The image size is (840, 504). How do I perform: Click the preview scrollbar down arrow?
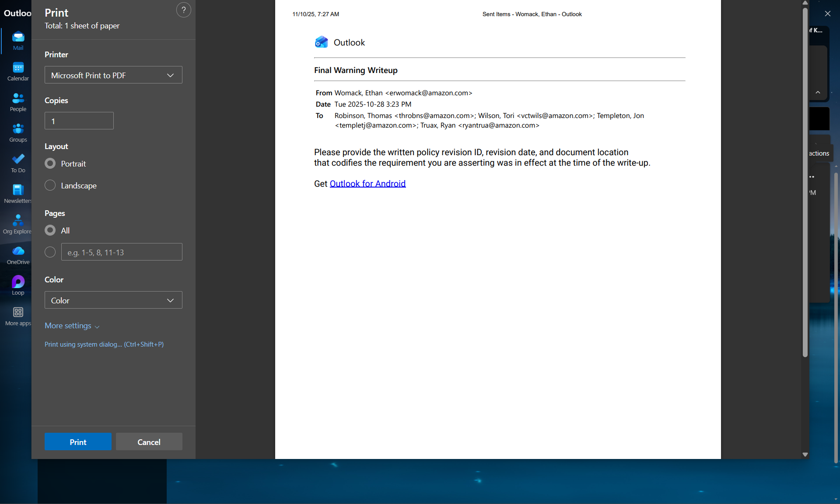click(805, 455)
